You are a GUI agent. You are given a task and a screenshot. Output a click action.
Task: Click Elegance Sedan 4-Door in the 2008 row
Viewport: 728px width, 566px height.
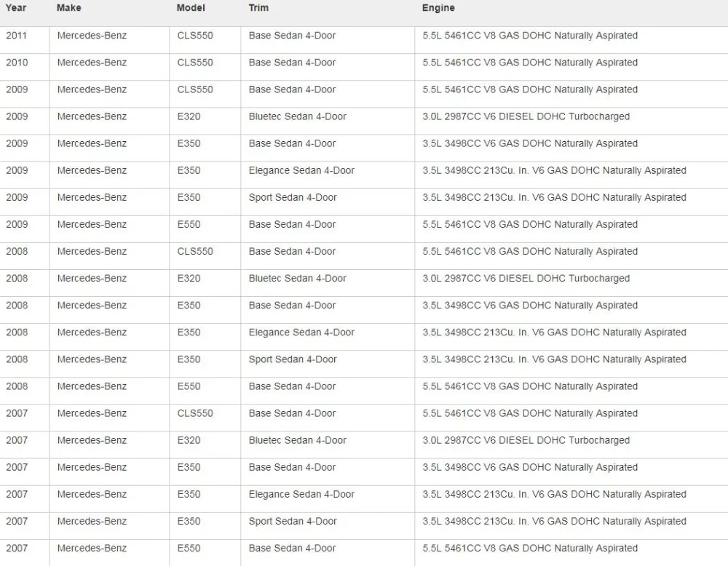pyautogui.click(x=301, y=332)
